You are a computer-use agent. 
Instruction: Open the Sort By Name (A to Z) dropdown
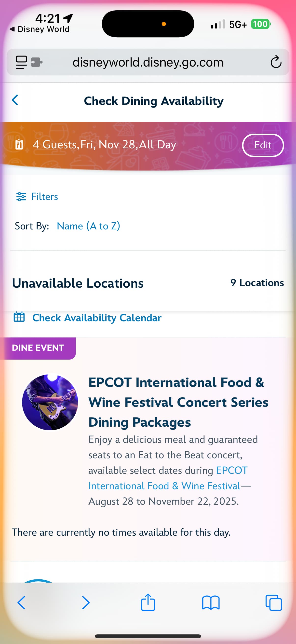tap(88, 226)
